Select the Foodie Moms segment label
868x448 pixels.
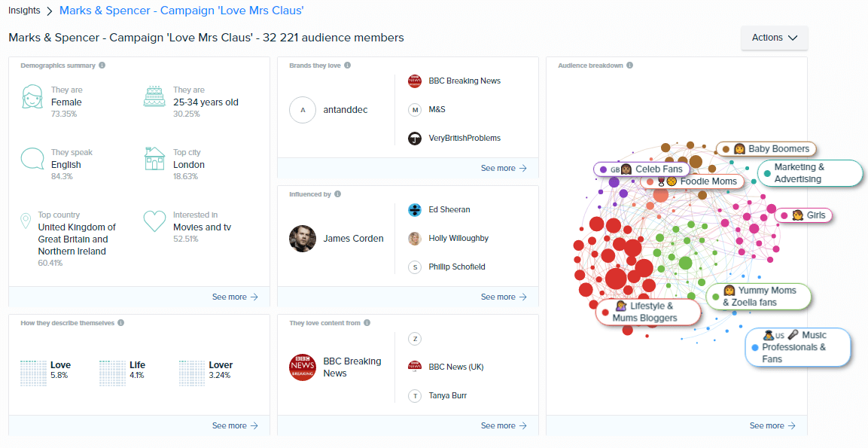click(693, 181)
